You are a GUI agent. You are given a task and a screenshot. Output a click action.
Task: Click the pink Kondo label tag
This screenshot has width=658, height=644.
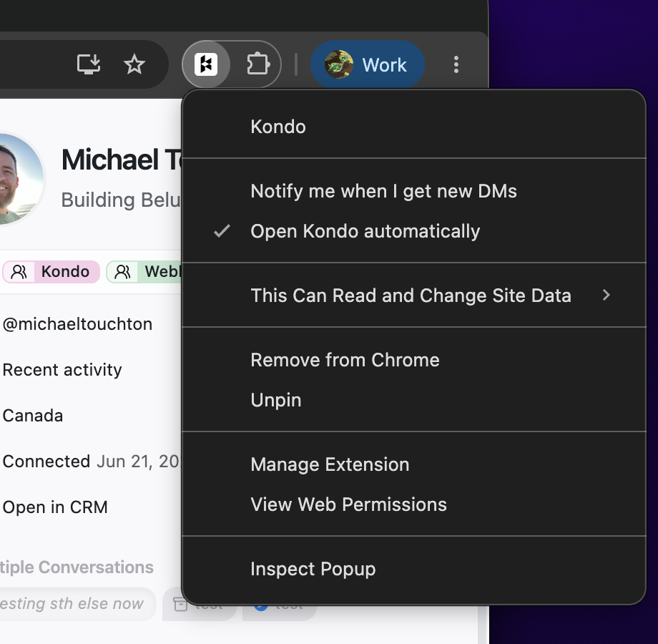[51, 272]
